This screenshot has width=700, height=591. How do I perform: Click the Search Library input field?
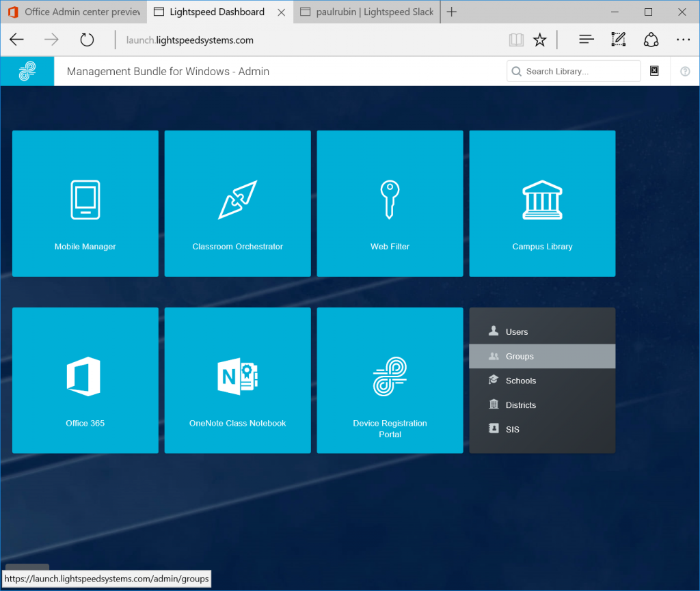coord(574,71)
